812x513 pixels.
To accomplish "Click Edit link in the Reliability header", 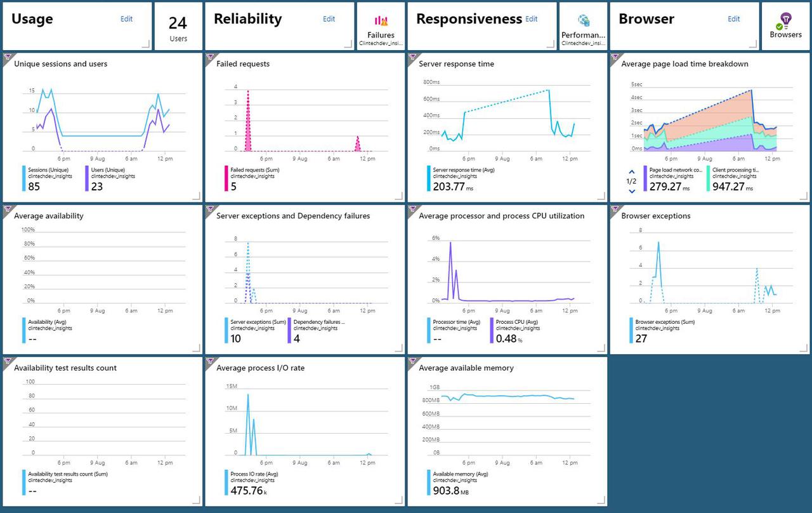I will [x=329, y=19].
